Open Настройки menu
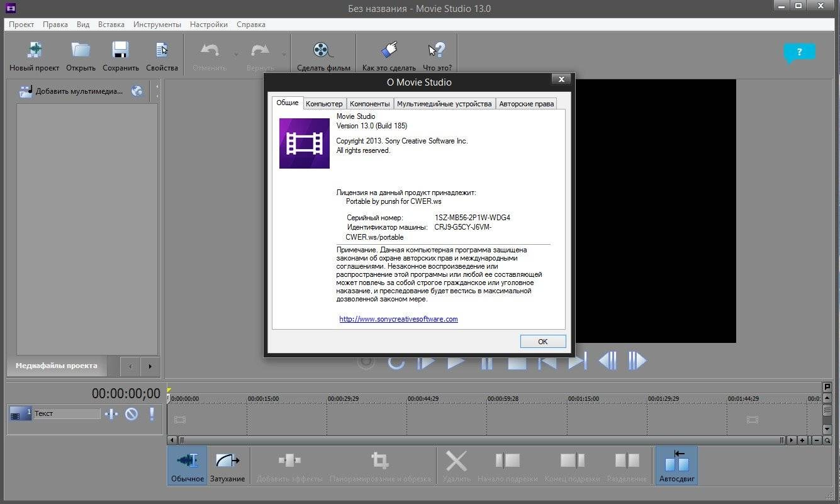The height and width of the screenshot is (504, 840). click(x=209, y=25)
